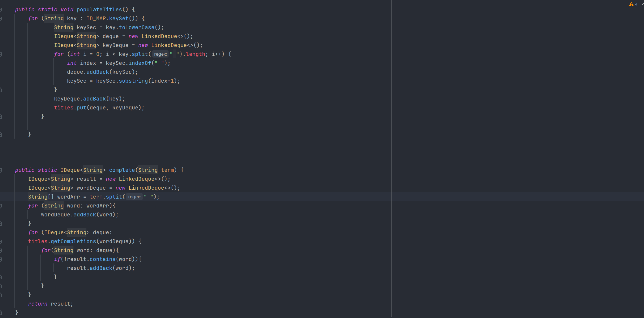644x318 pixels.
Task: Collapse the 'for (String key' loop fold
Action: (1, 19)
